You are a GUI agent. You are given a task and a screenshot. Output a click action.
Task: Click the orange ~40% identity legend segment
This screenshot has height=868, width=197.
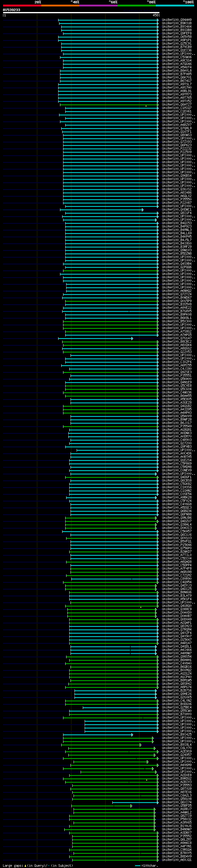[60, 6]
